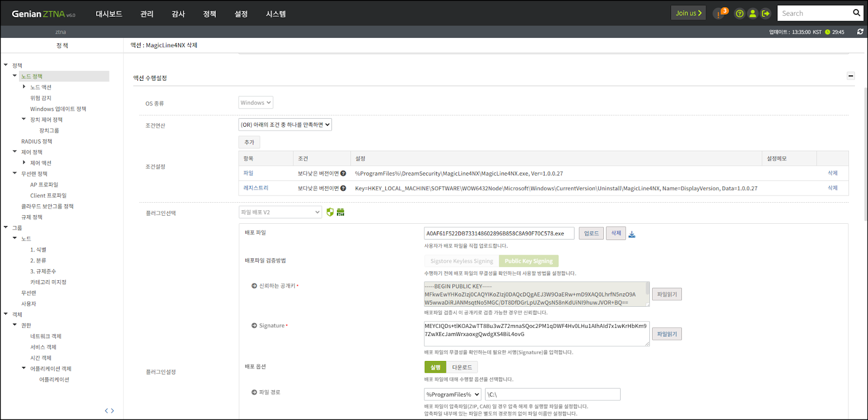Switch the 배포 옵션 to 다운로드
Viewport: 868px width, 420px height.
point(462,367)
